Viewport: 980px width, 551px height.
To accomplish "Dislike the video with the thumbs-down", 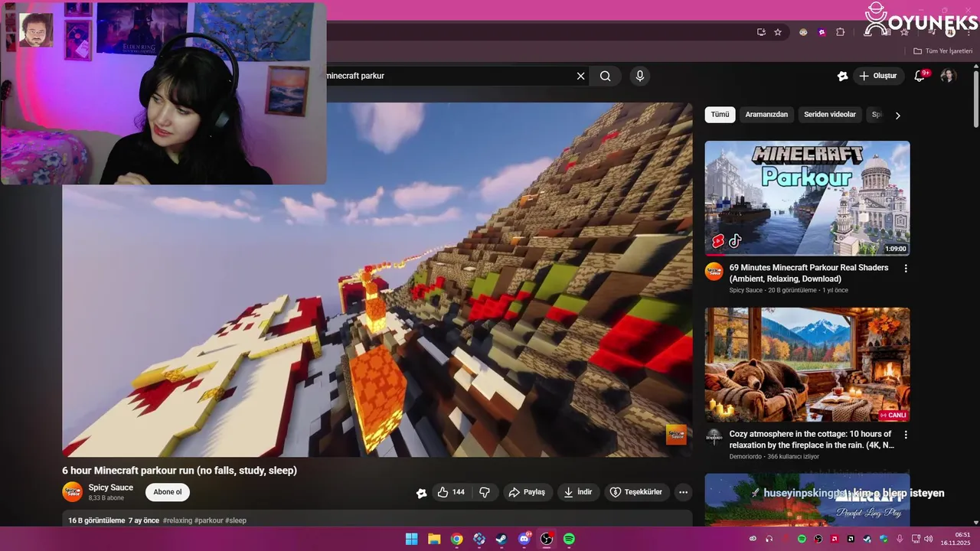I will [485, 492].
